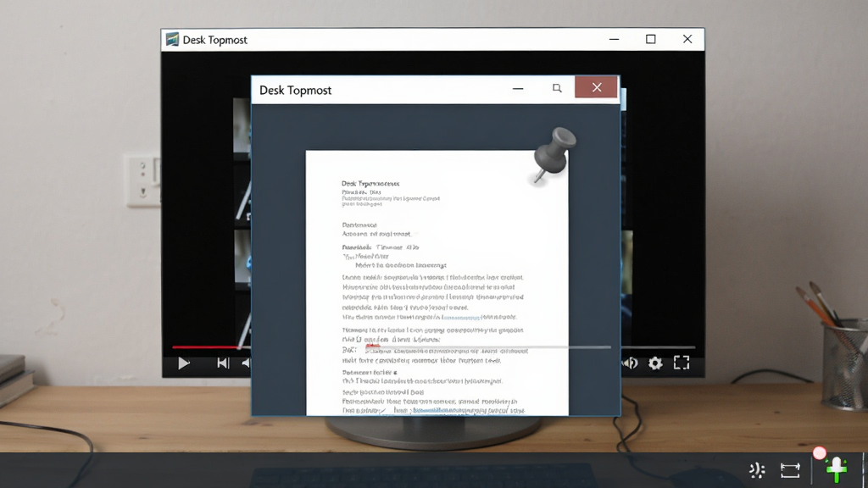Screen dimensions: 868x488
Task: Click the "Desk Topmost" title of the front window
Action: click(x=296, y=90)
